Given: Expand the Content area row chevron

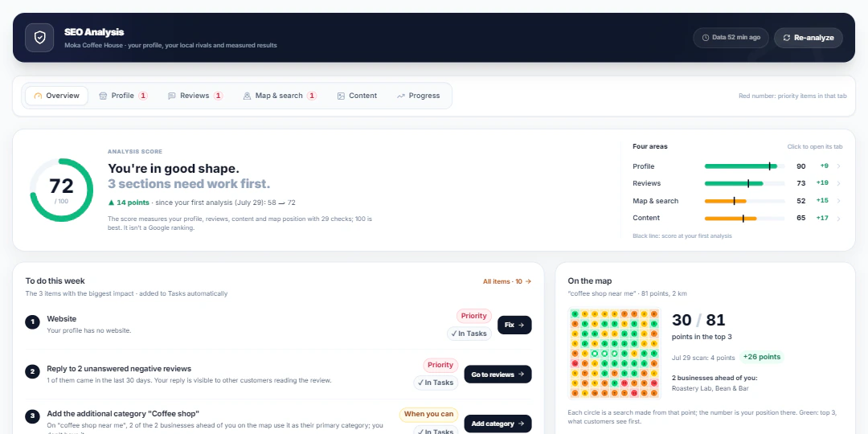Looking at the screenshot, I should click(x=838, y=218).
